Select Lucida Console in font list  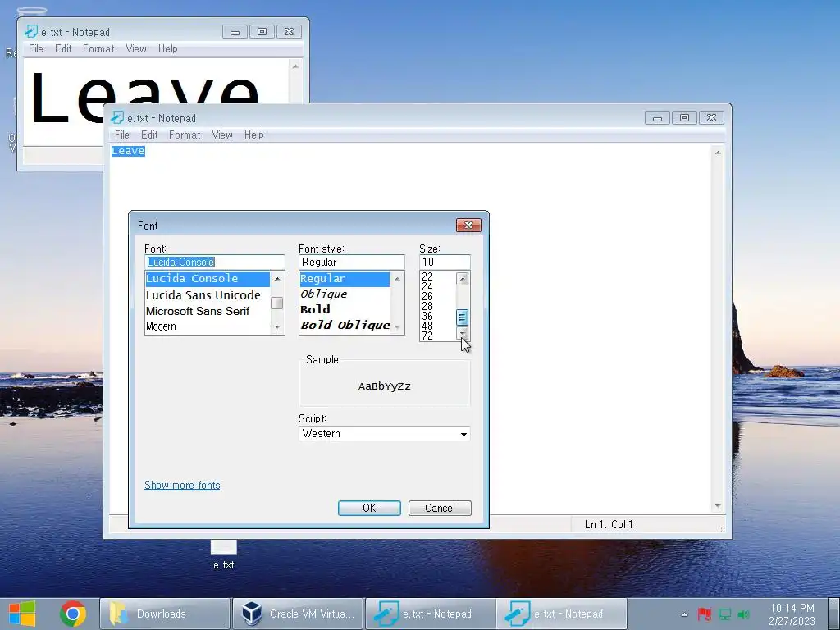tap(208, 279)
